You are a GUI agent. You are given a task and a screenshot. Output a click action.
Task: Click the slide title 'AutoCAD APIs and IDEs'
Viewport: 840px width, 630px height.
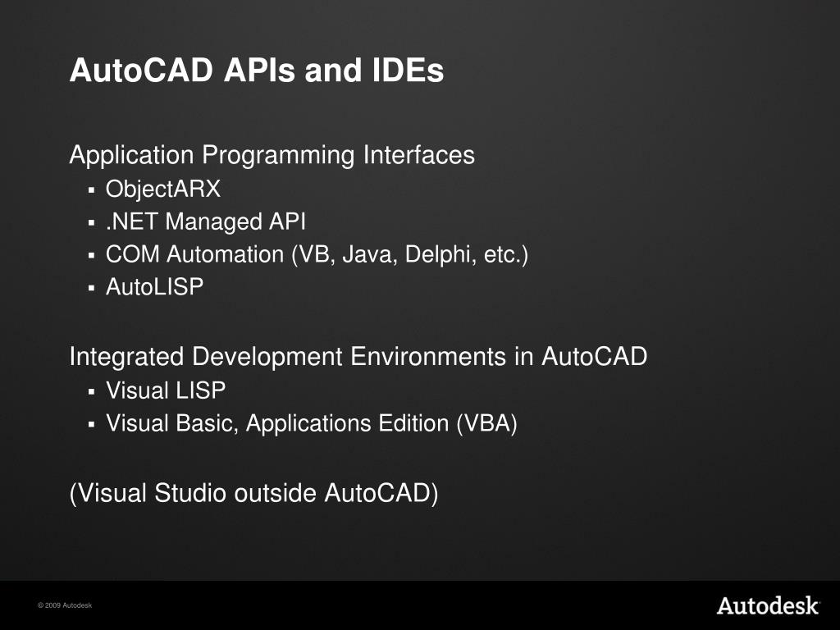pyautogui.click(x=257, y=70)
